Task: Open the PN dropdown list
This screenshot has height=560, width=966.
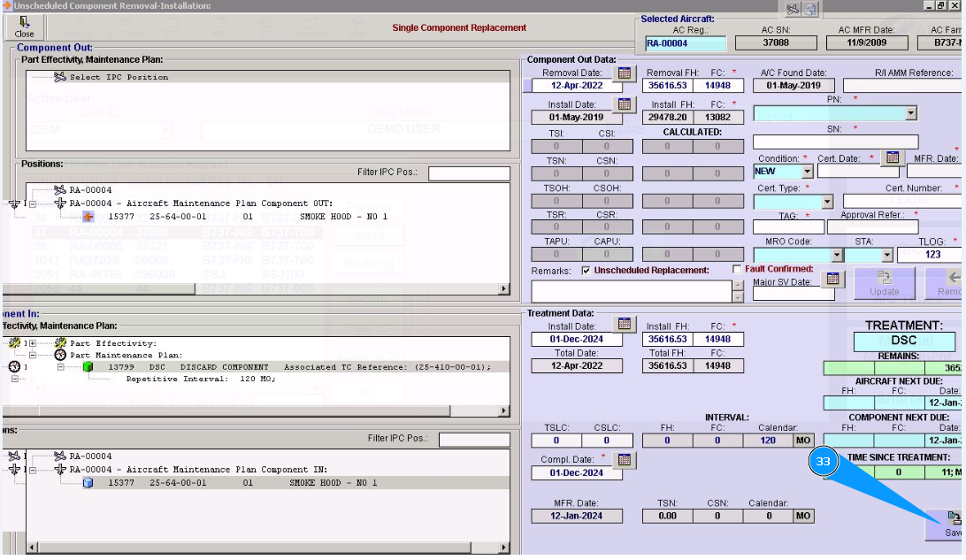Action: [911, 113]
